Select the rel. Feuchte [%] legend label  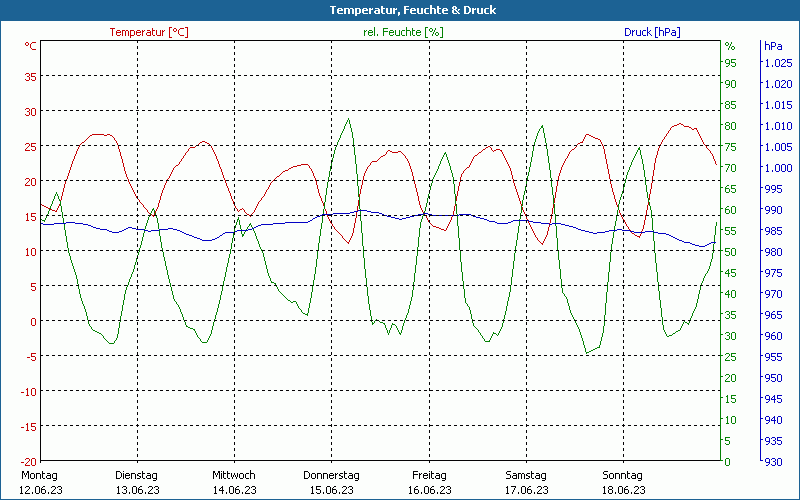(403, 32)
